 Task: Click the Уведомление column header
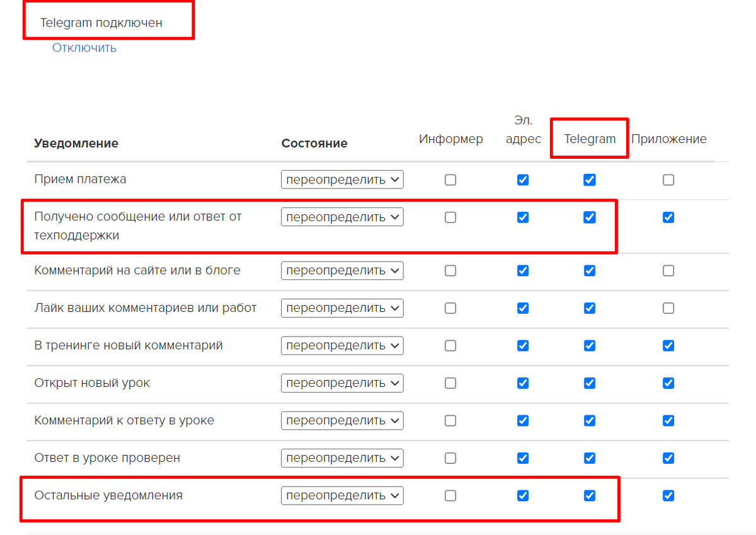(x=76, y=143)
